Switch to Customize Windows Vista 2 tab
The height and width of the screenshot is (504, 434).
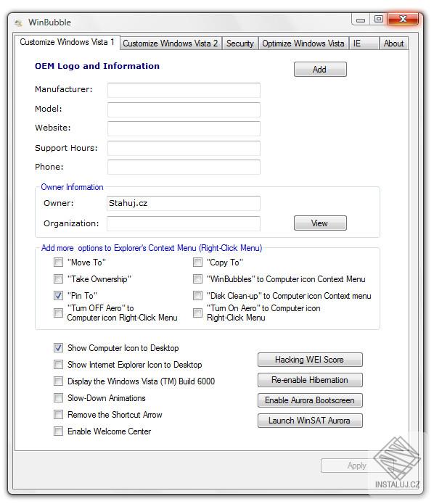coord(171,44)
